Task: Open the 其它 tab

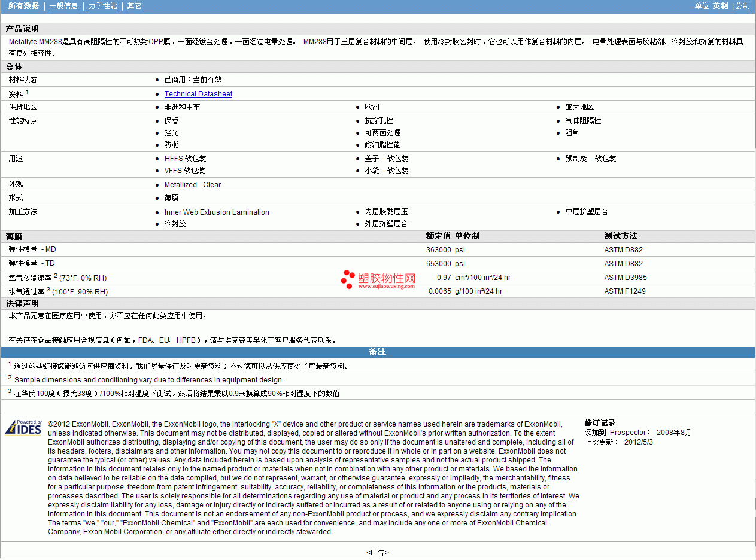Action: 135,6
